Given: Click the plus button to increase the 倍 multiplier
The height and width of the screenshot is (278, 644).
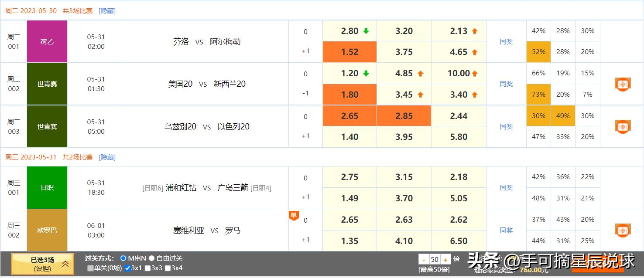Looking at the screenshot, I should coord(445,259).
